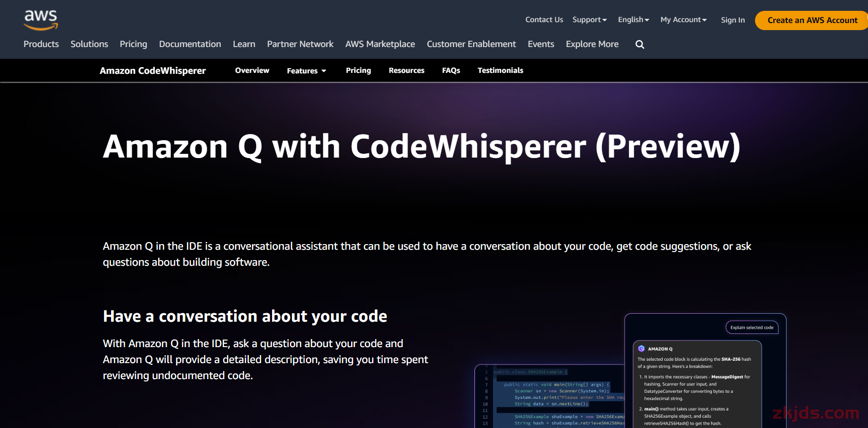Open the Resources tab
The image size is (868, 428).
point(407,71)
